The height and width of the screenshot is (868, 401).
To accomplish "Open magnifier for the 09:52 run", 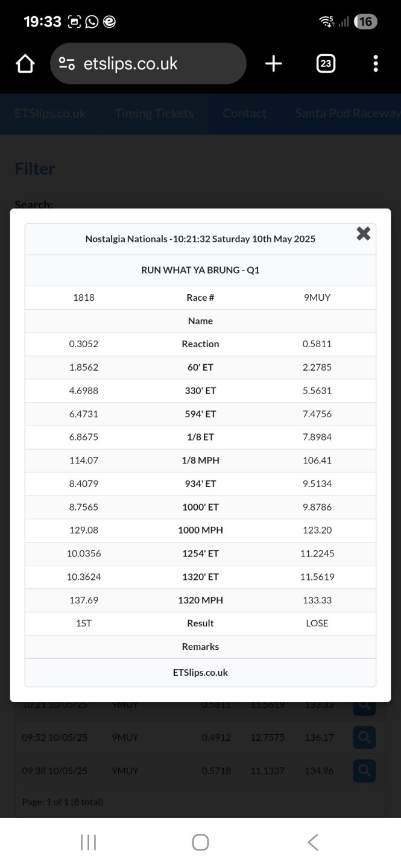I will (x=364, y=737).
